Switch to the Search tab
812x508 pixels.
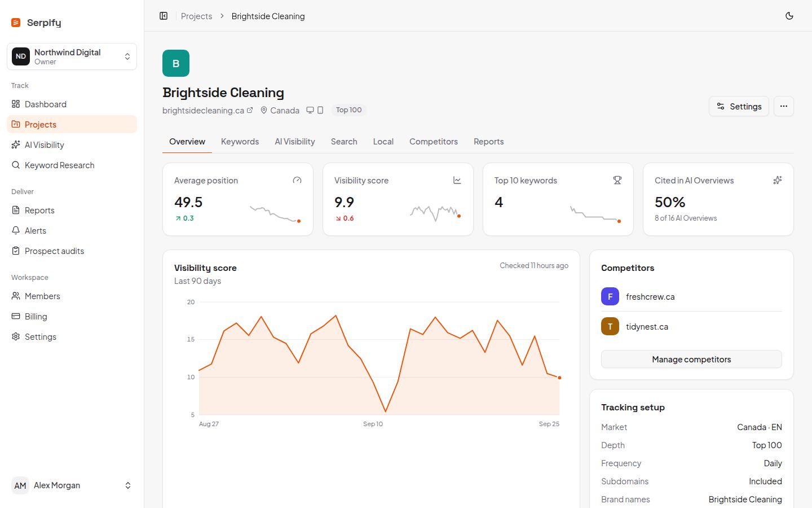pyautogui.click(x=344, y=142)
